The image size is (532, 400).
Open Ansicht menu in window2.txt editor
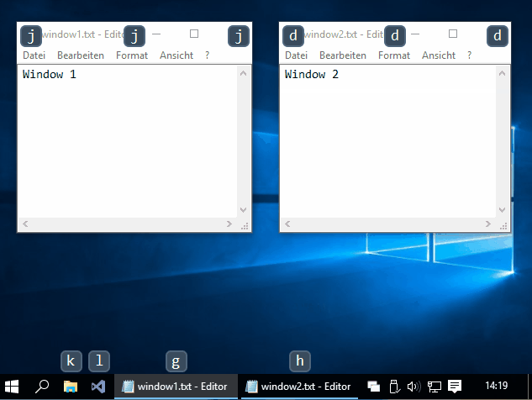click(439, 55)
